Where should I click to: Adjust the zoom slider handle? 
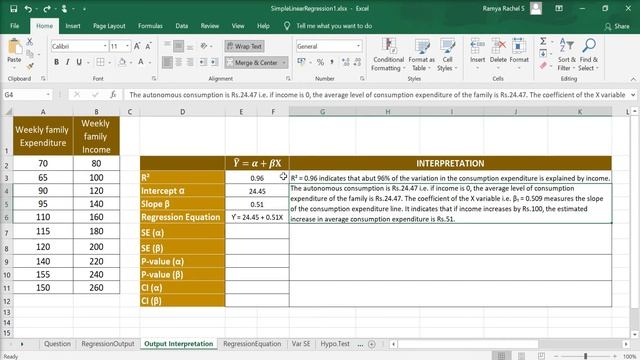tap(585, 356)
